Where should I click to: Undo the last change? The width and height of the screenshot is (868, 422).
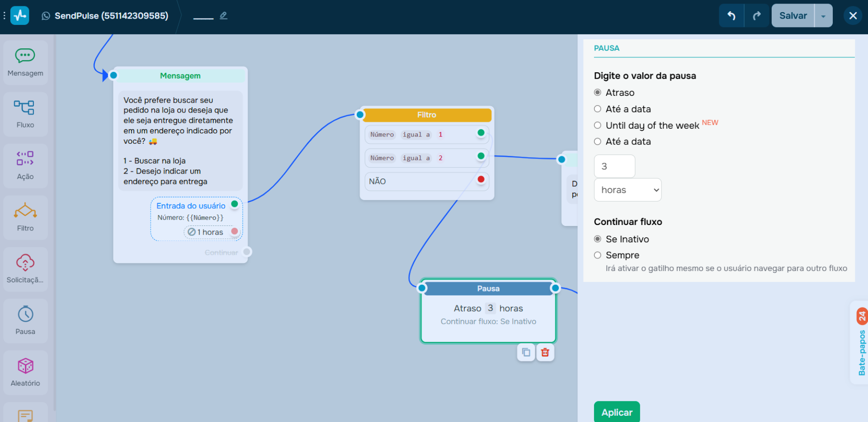(x=731, y=16)
